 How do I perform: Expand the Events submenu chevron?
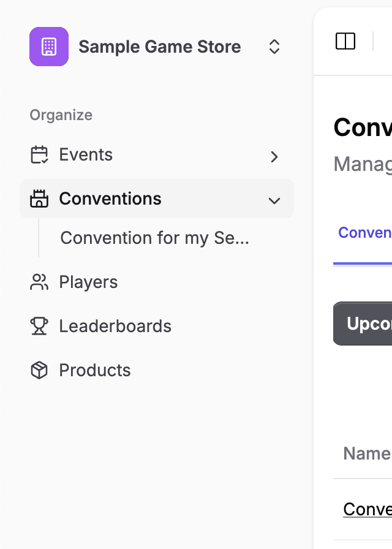pyautogui.click(x=274, y=157)
